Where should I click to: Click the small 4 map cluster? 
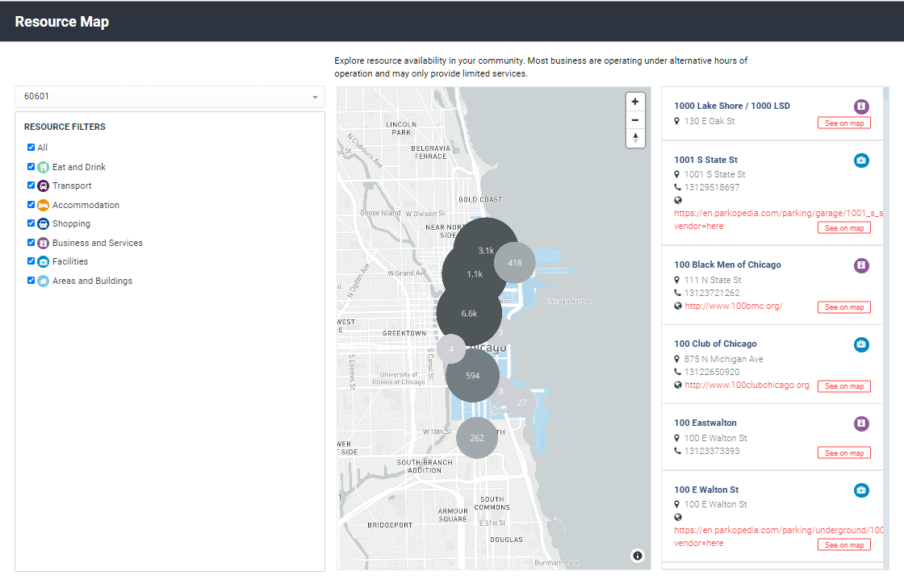click(x=451, y=349)
